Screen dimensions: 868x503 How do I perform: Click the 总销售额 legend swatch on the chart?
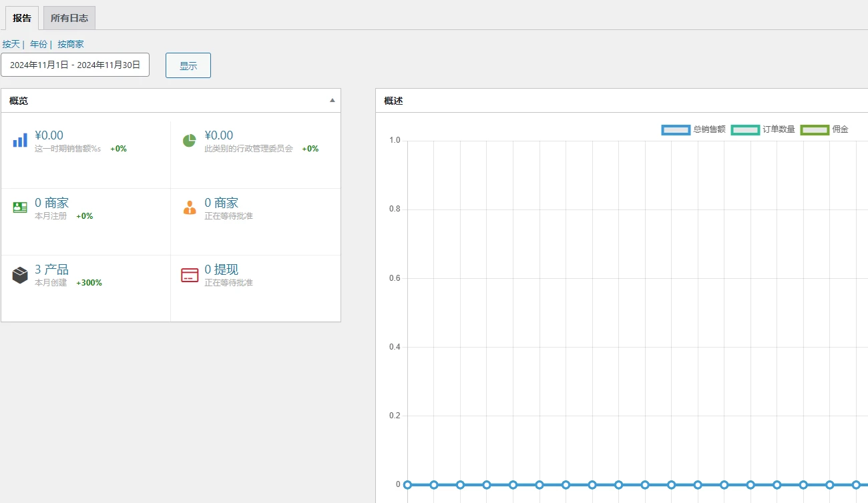675,129
